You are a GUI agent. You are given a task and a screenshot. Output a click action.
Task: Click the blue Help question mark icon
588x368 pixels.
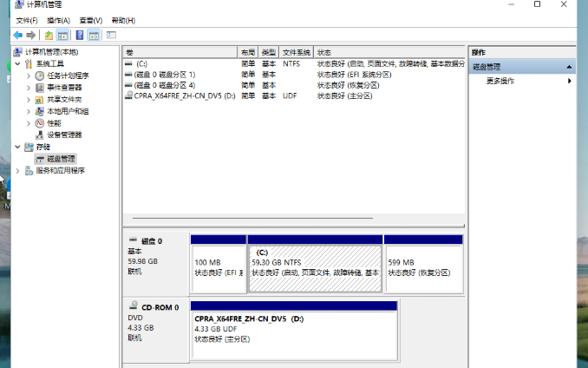click(x=80, y=35)
